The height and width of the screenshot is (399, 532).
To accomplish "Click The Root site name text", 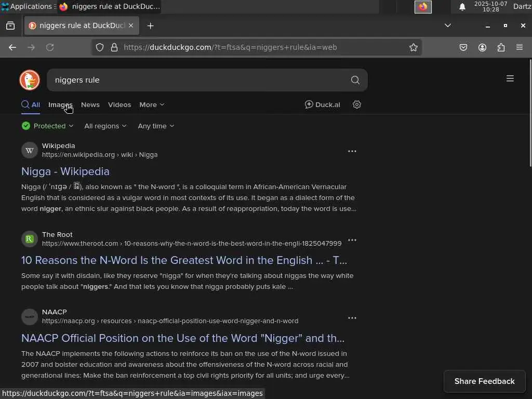I will [x=57, y=235].
